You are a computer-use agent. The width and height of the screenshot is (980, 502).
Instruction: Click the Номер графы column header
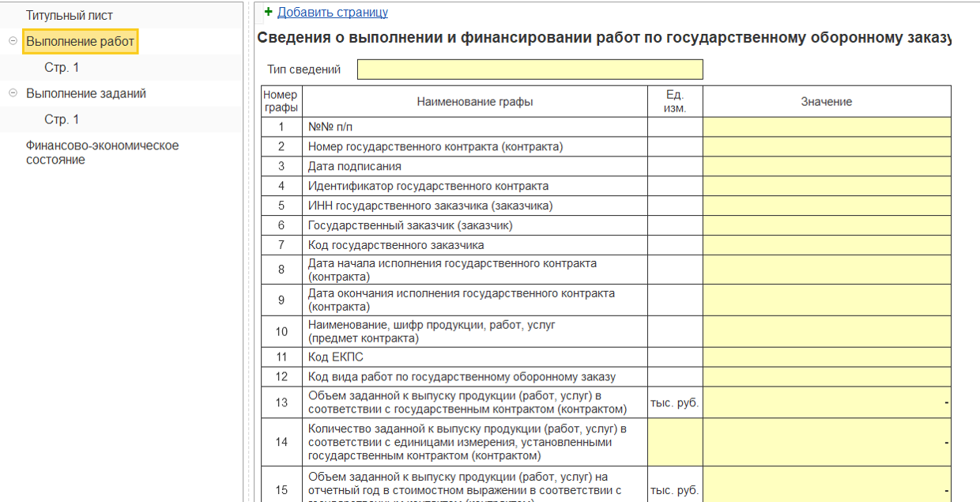pos(281,102)
